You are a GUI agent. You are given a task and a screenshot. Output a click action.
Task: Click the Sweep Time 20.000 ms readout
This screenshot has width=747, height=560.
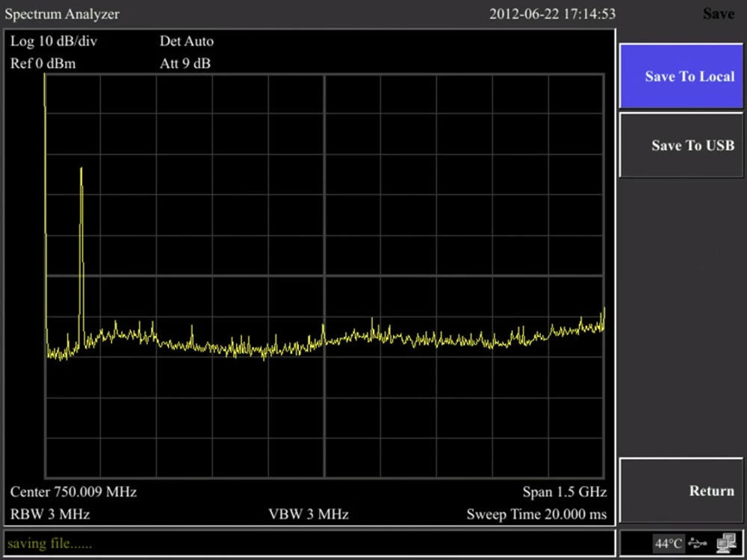(536, 514)
